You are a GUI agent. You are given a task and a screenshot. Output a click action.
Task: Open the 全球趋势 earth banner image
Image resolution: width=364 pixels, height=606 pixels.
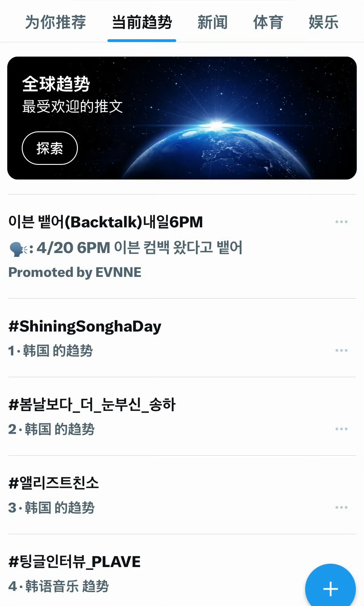[182, 118]
